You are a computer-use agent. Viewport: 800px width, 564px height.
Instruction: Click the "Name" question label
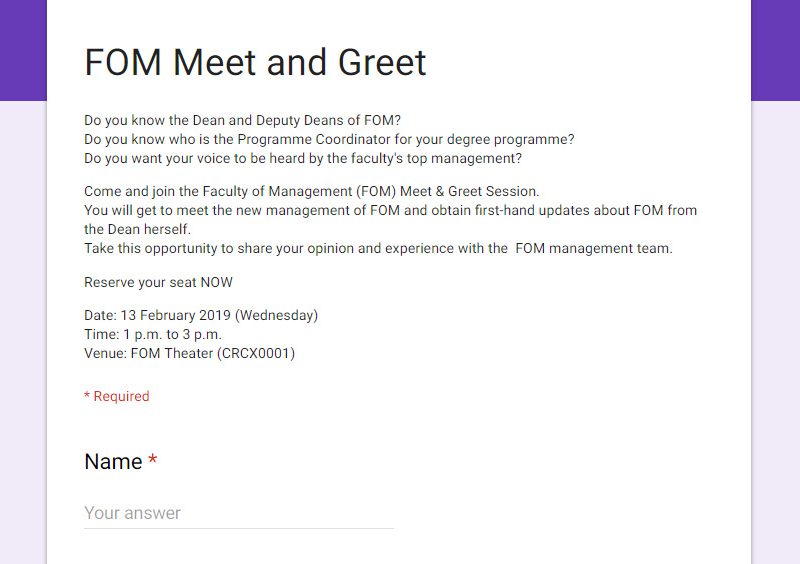pos(113,461)
